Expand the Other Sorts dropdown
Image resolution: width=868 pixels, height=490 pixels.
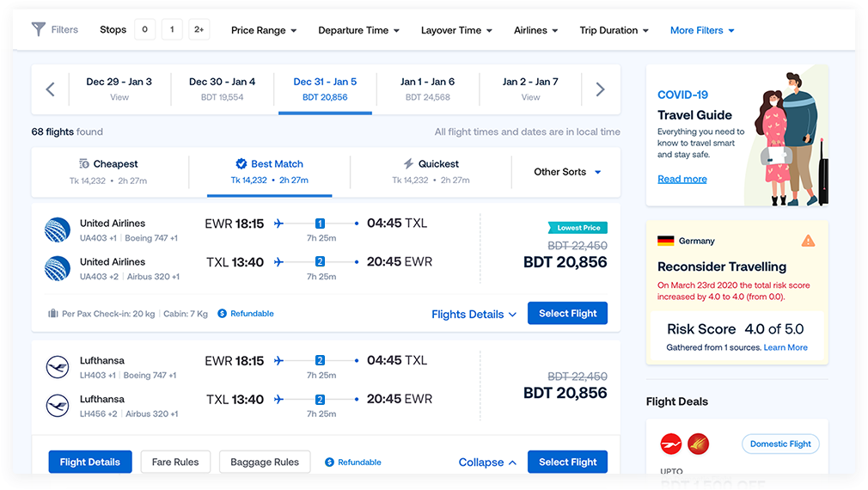point(567,172)
